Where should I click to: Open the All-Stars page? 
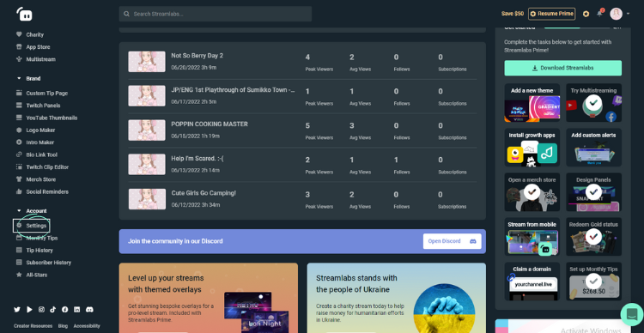pos(37,275)
